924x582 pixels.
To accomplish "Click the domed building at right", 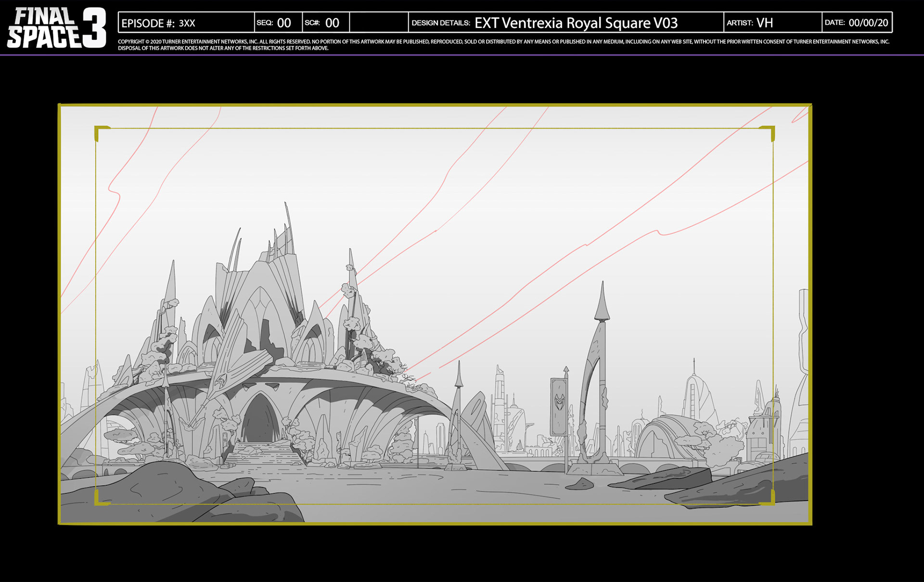I will click(667, 436).
